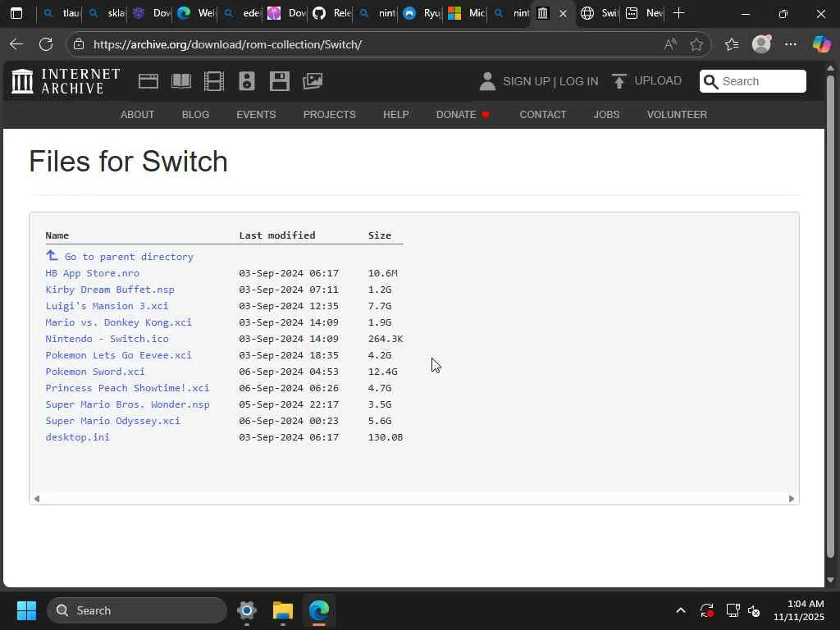
Task: Open Edge Settings and more ellipsis
Action: point(791,44)
